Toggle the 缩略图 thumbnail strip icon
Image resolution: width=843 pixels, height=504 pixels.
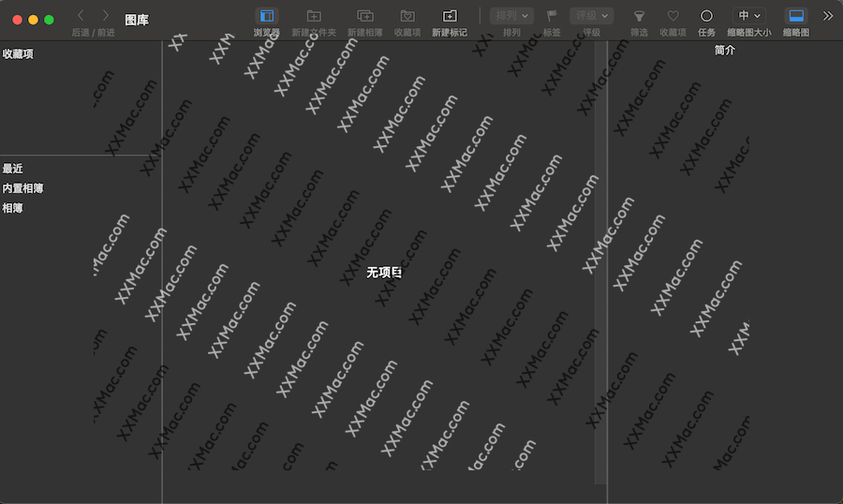tap(796, 16)
